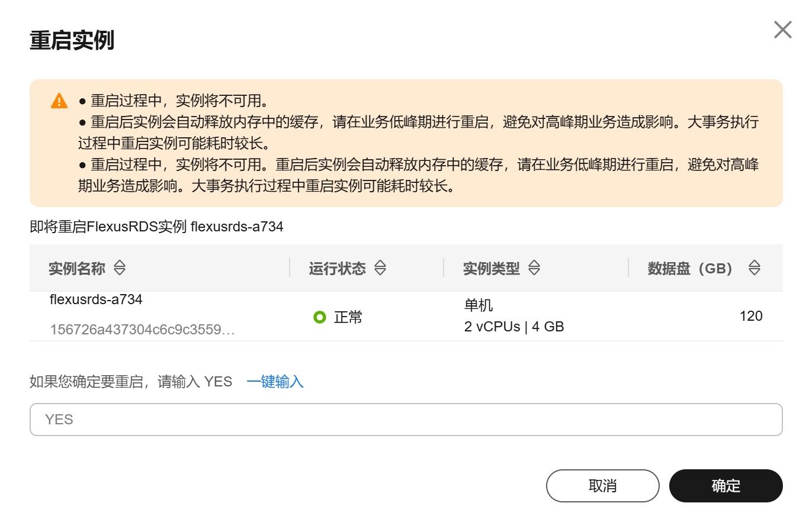Click the green 正常 status circle icon
The width and height of the screenshot is (809, 532).
point(320,317)
